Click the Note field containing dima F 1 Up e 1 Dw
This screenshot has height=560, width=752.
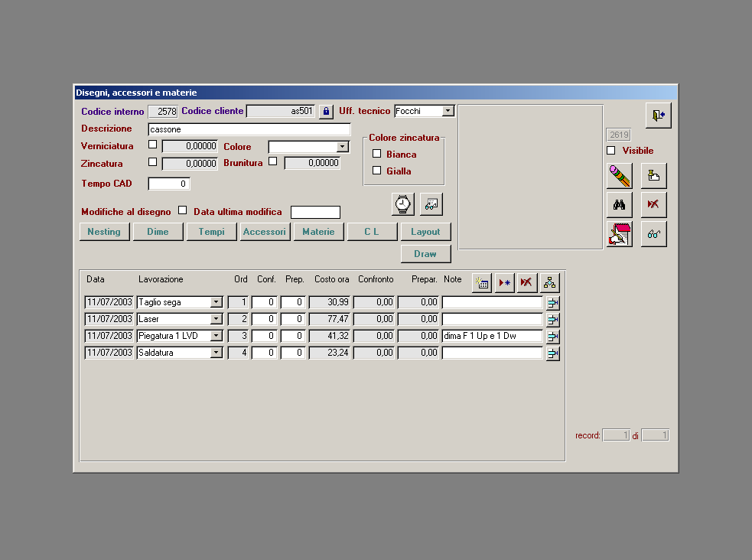point(493,336)
